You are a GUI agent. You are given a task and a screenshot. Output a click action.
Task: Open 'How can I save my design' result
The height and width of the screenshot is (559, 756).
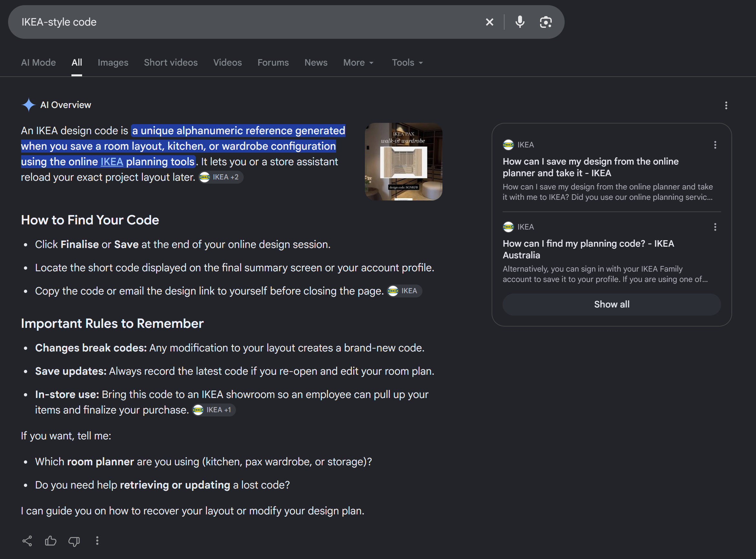coord(591,167)
